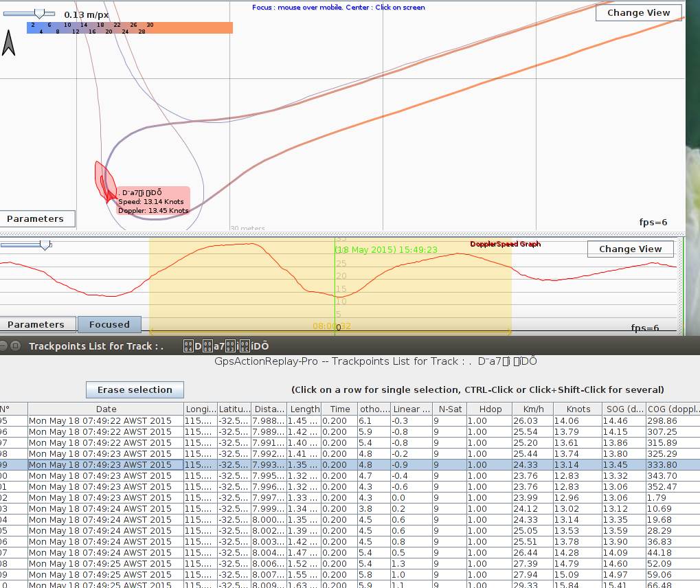The height and width of the screenshot is (588, 700).
Task: Select the row with COG 1.79
Action: tap(343, 498)
